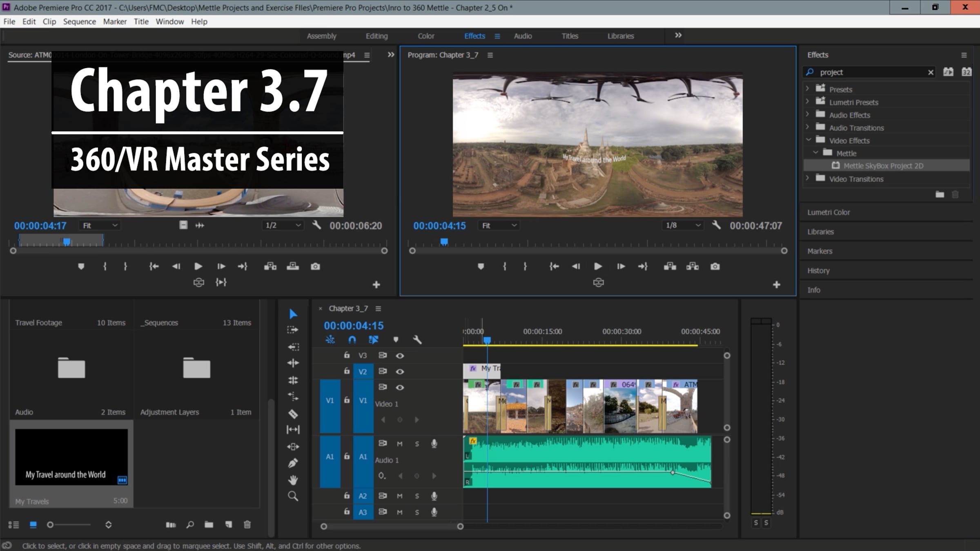Click the New Item icon in Project panel
Image resolution: width=980 pixels, height=551 pixels.
pyautogui.click(x=229, y=524)
